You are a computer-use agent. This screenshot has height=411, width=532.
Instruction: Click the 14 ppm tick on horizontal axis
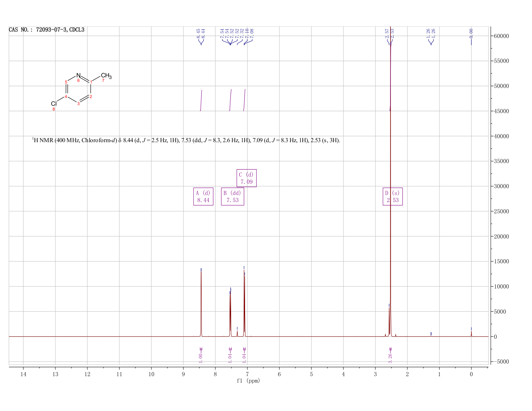click(23, 374)
